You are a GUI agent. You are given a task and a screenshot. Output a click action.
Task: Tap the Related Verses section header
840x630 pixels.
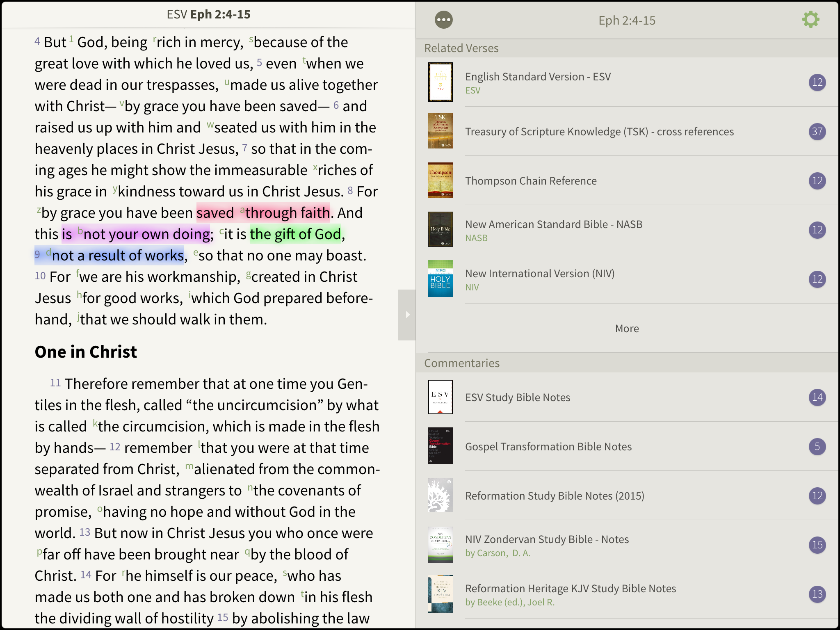tap(628, 48)
